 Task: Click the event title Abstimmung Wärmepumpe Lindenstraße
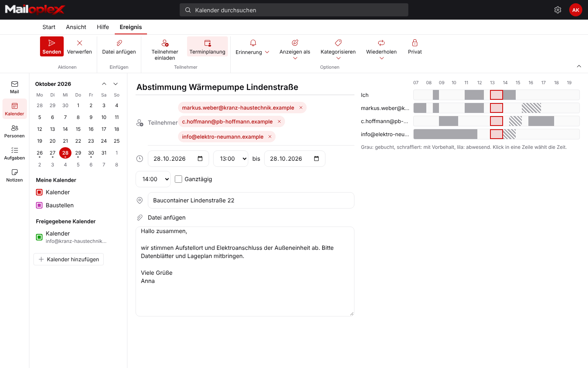[x=245, y=87]
